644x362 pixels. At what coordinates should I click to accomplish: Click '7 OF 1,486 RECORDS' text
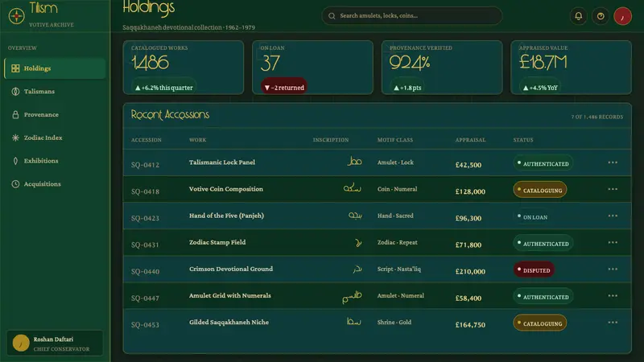(597, 117)
